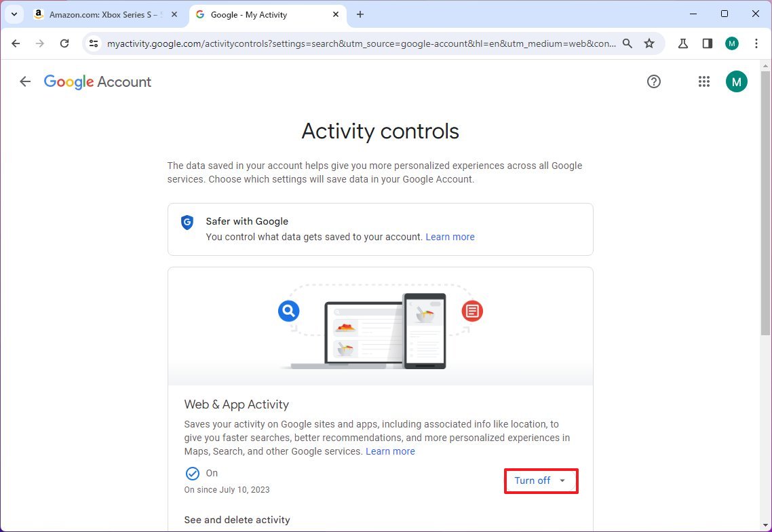Click the scrollbar down arrow
Image resolution: width=772 pixels, height=532 pixels.
click(765, 525)
